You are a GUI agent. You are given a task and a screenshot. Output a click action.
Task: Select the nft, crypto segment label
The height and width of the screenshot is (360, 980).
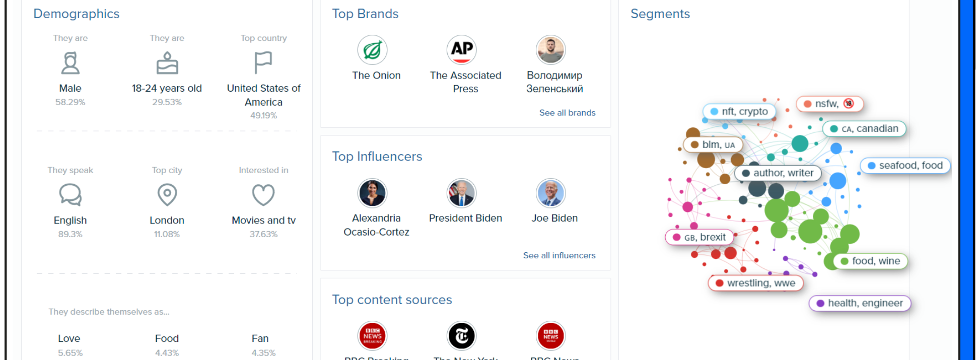tap(739, 111)
